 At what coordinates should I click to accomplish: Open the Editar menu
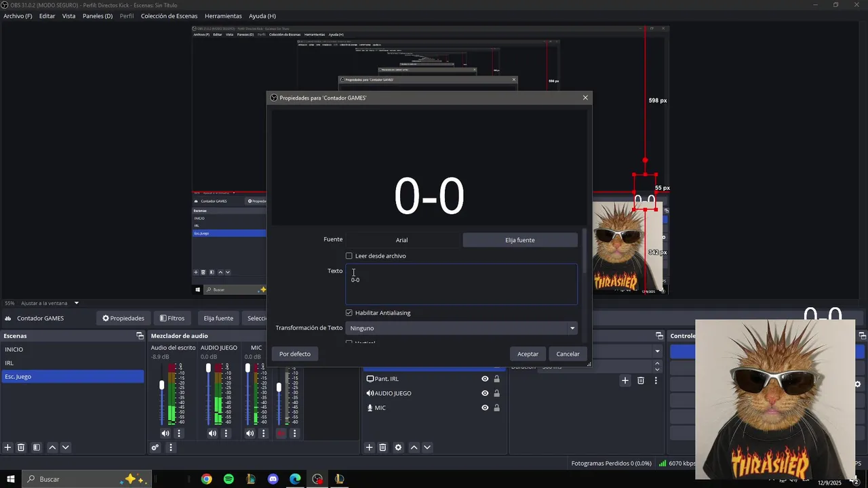(x=47, y=16)
